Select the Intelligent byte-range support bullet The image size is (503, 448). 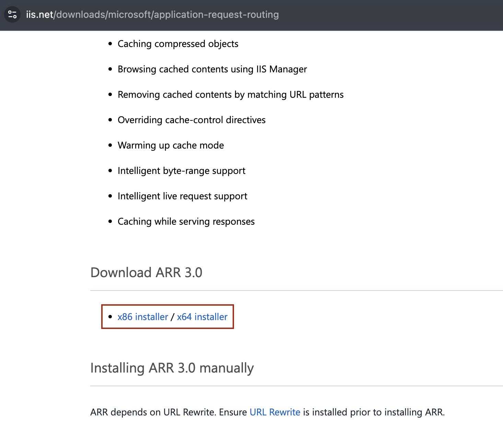(x=182, y=170)
